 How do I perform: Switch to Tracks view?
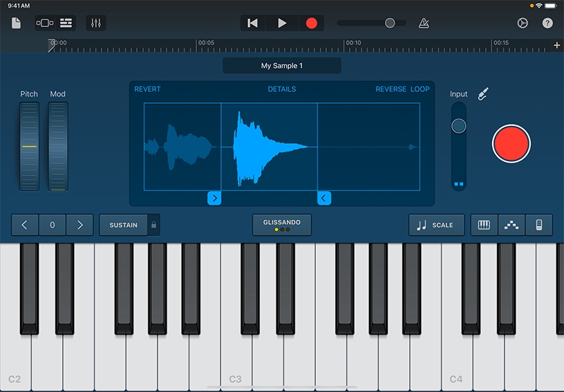66,23
